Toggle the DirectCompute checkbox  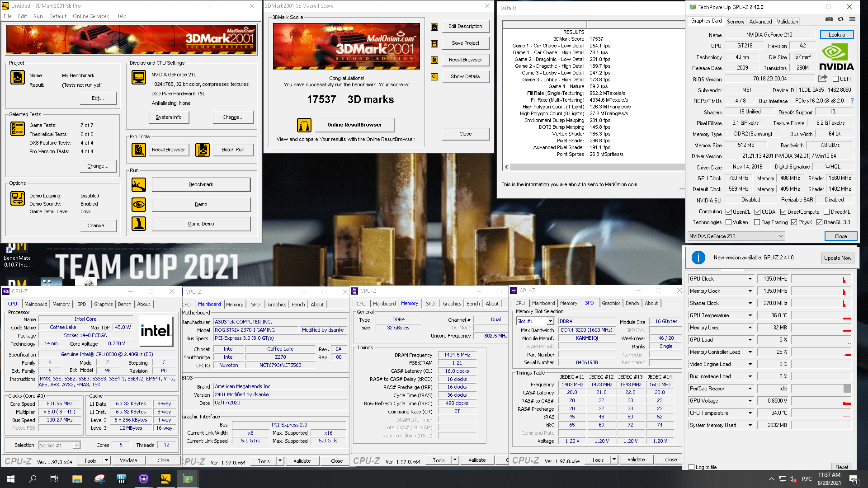(x=783, y=212)
